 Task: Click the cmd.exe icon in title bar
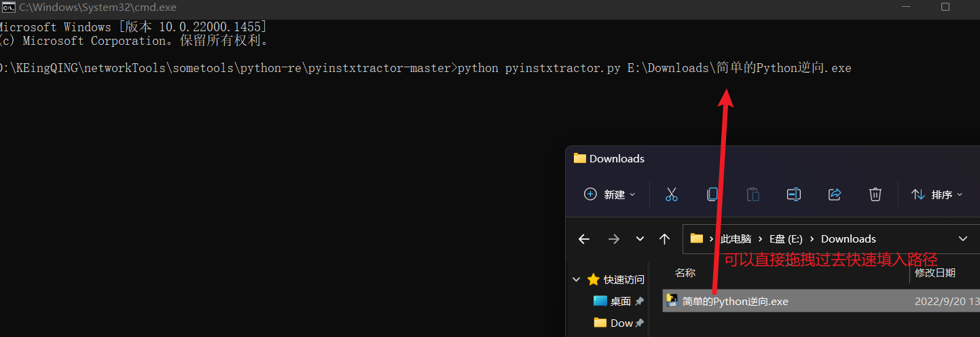[x=9, y=7]
